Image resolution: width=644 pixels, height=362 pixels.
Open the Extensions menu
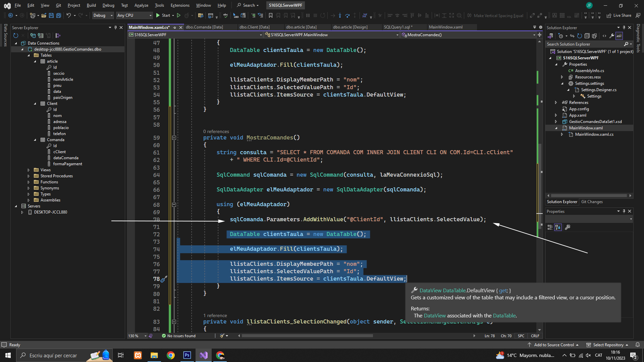180,5
